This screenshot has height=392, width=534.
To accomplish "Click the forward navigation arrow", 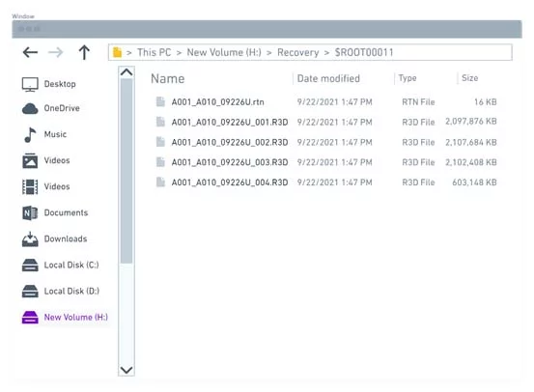I will point(55,52).
